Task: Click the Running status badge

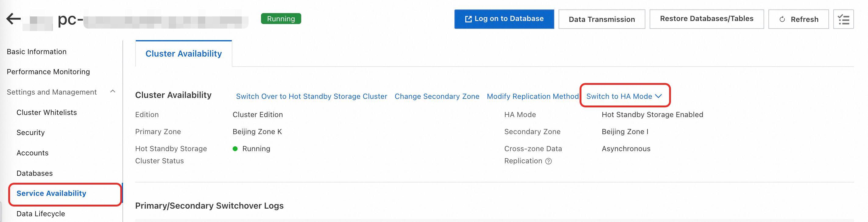Action: 281,19
